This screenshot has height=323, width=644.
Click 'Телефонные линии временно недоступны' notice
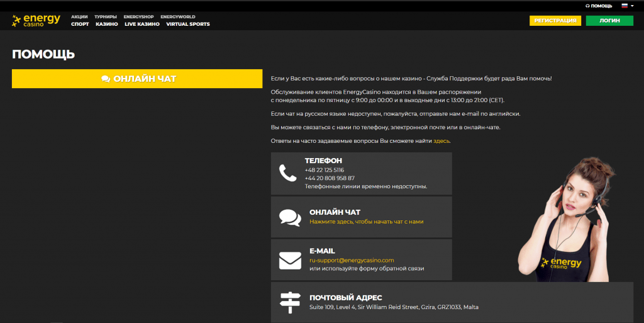coord(366,186)
